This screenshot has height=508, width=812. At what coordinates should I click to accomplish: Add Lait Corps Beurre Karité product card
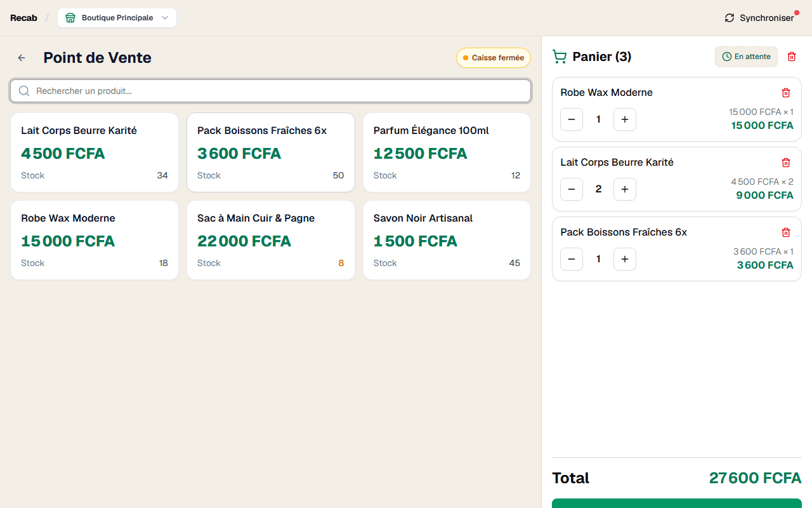click(x=95, y=152)
